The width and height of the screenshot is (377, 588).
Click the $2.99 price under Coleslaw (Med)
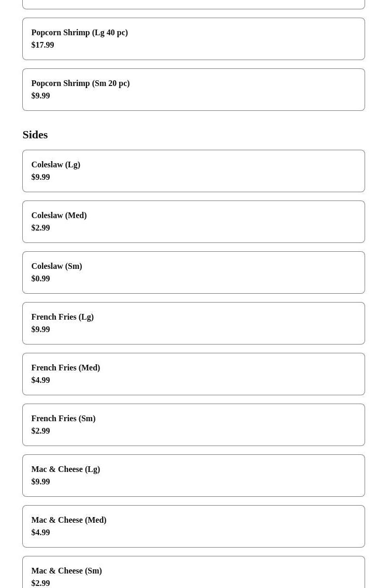[40, 228]
